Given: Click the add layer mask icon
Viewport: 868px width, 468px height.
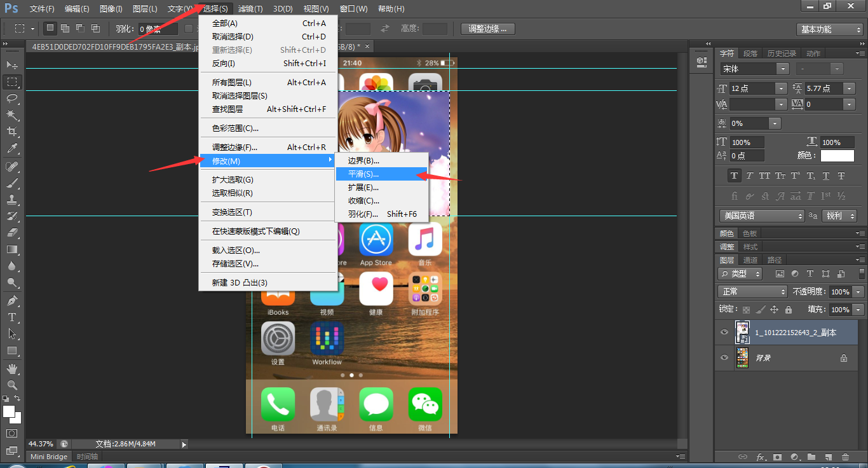Looking at the screenshot, I should pyautogui.click(x=777, y=457).
